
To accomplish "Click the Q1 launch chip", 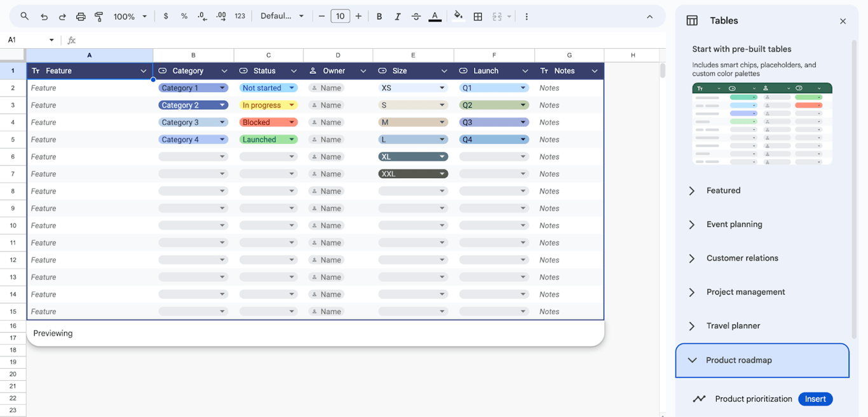I will point(494,88).
